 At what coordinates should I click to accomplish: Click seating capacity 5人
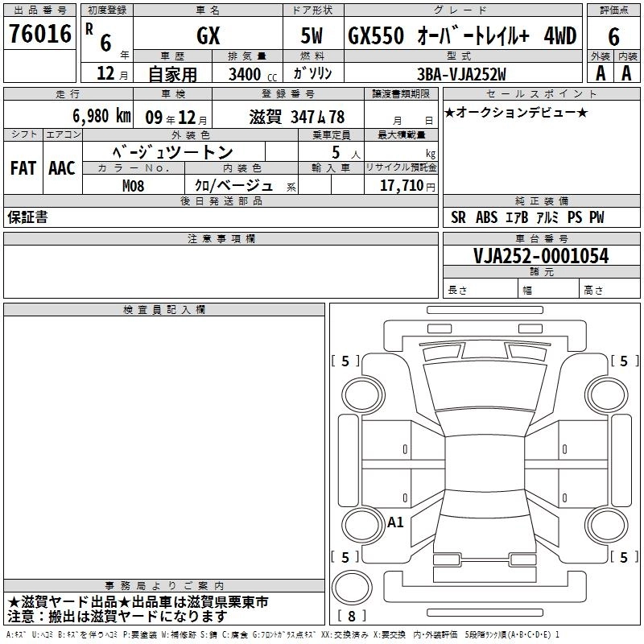[x=346, y=152]
